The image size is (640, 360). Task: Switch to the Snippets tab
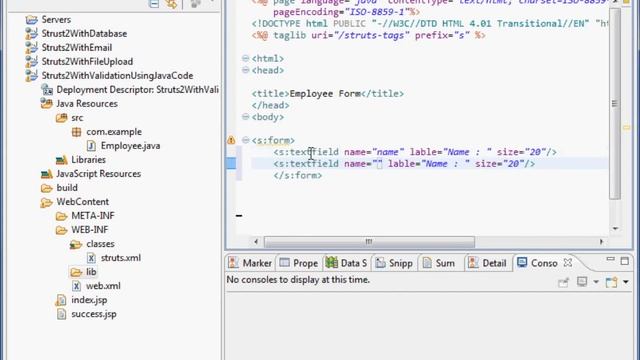[x=394, y=263]
